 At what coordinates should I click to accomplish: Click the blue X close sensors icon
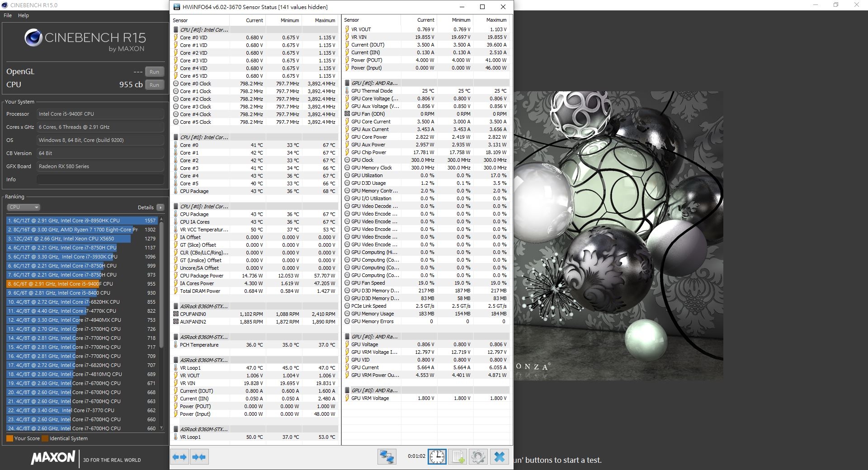click(500, 457)
